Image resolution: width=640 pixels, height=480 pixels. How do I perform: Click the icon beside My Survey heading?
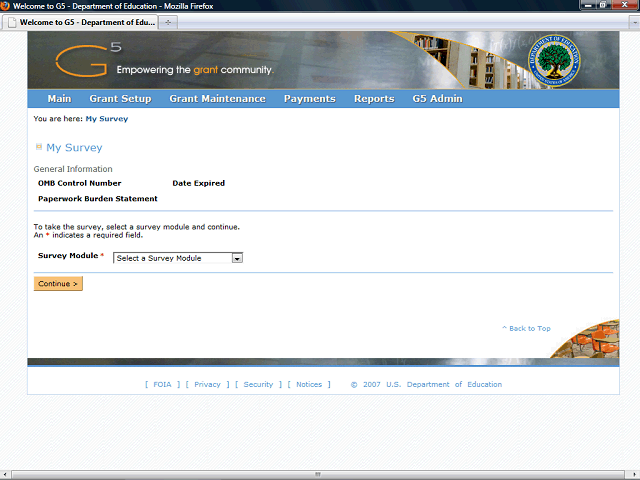pos(39,147)
